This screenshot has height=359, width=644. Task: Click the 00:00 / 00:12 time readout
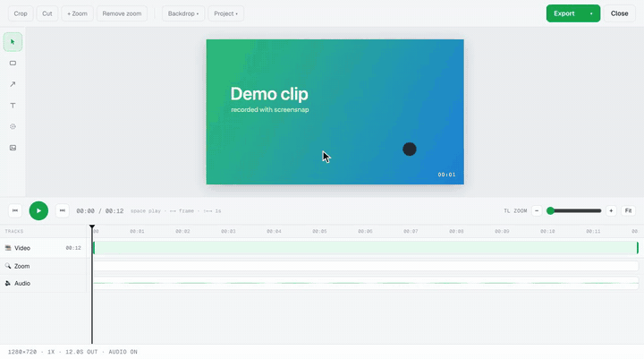[x=100, y=211]
